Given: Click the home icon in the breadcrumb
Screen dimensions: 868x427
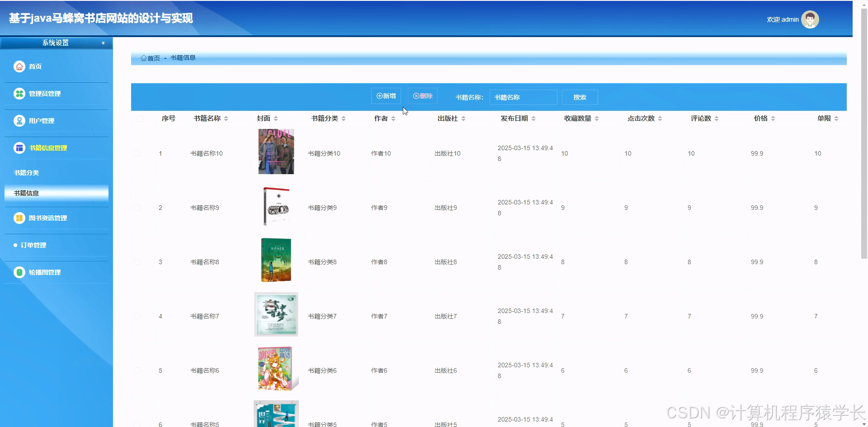Looking at the screenshot, I should 143,58.
